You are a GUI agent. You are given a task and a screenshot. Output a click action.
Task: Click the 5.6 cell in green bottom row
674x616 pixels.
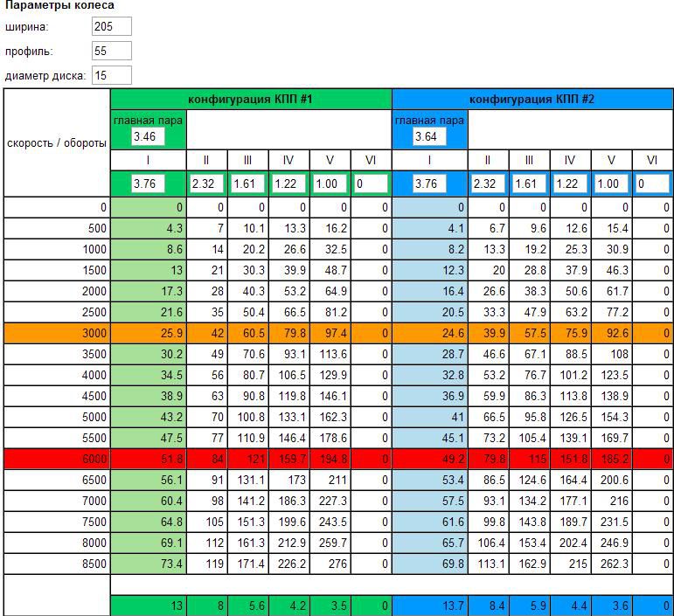pos(248,606)
